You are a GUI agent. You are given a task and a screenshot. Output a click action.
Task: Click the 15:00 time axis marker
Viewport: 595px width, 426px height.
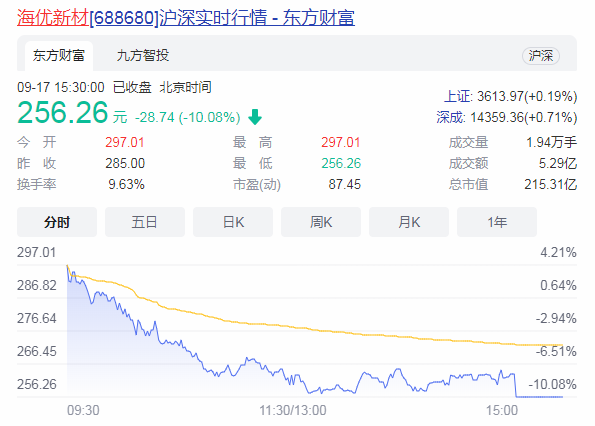[x=502, y=410]
